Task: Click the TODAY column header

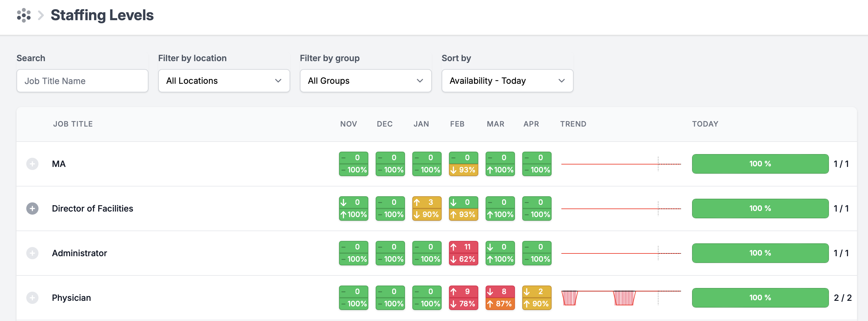Action: tap(705, 124)
